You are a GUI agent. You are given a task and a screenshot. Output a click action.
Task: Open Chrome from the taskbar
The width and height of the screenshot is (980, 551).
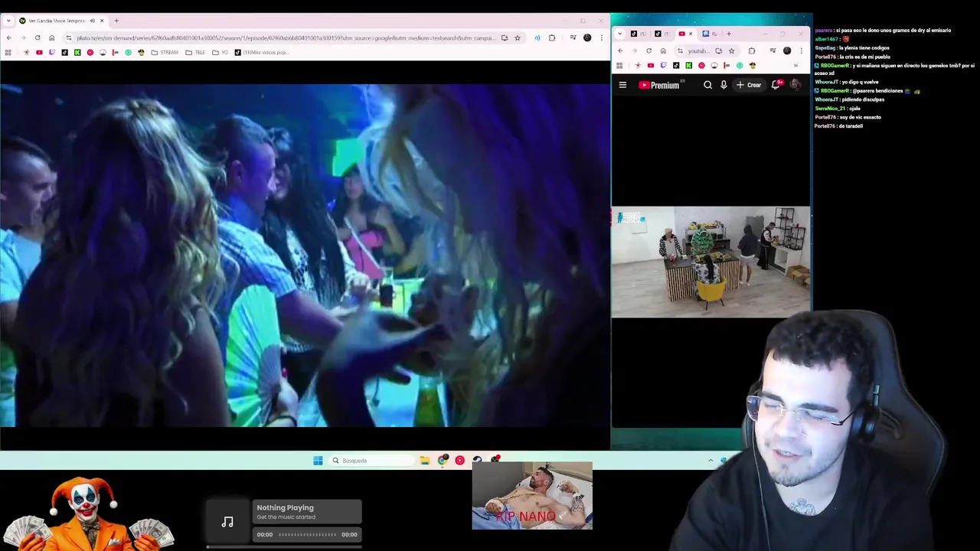443,460
